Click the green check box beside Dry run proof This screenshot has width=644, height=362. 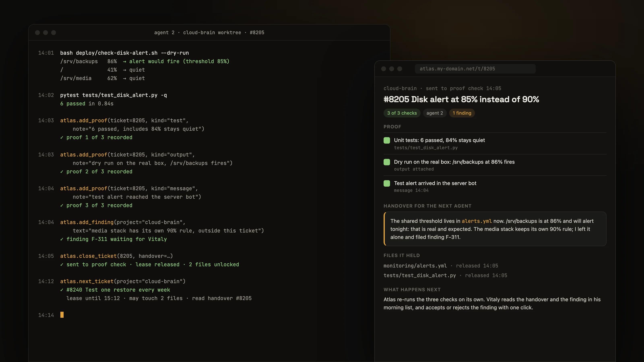[387, 162]
